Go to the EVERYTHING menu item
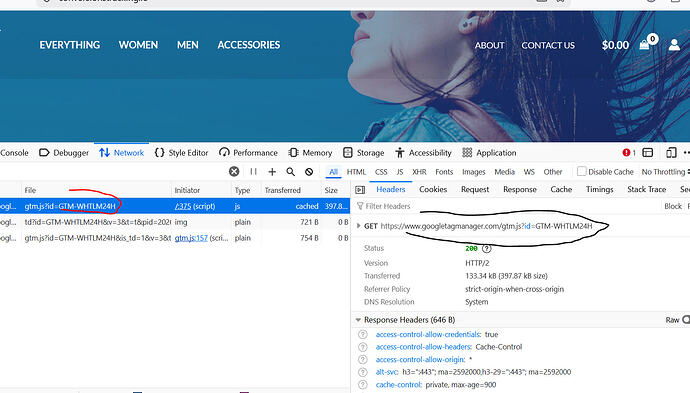 (x=70, y=45)
